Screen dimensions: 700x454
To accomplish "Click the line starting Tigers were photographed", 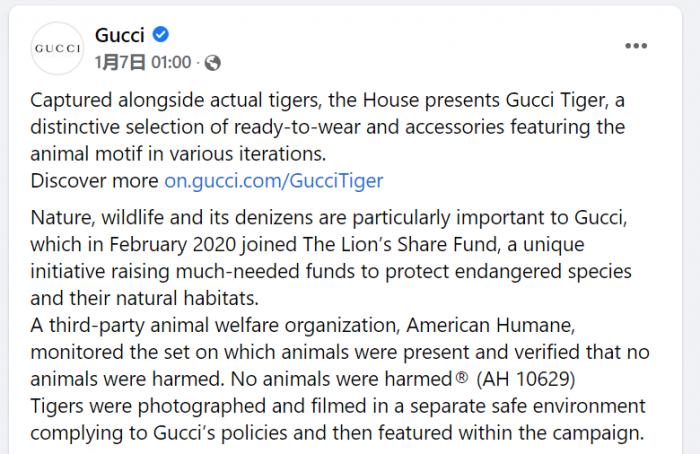I will click(338, 406).
